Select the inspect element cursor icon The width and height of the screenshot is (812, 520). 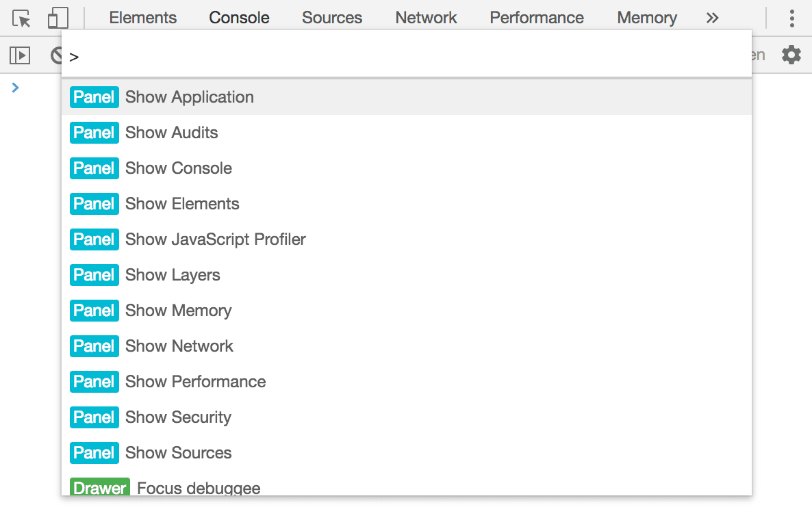[x=21, y=17]
